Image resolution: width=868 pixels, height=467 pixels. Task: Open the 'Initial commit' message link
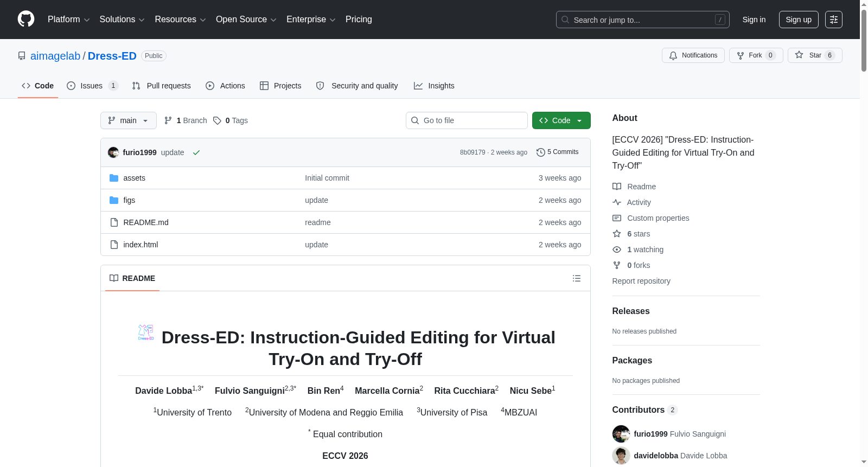[x=327, y=178]
